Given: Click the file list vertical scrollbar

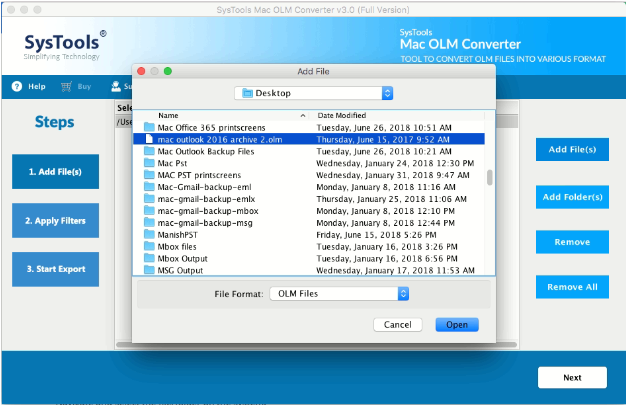Looking at the screenshot, I should click(489, 178).
